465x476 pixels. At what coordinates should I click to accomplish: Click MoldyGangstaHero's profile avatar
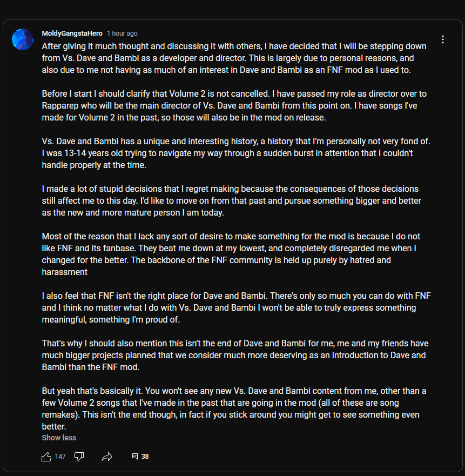point(23,39)
